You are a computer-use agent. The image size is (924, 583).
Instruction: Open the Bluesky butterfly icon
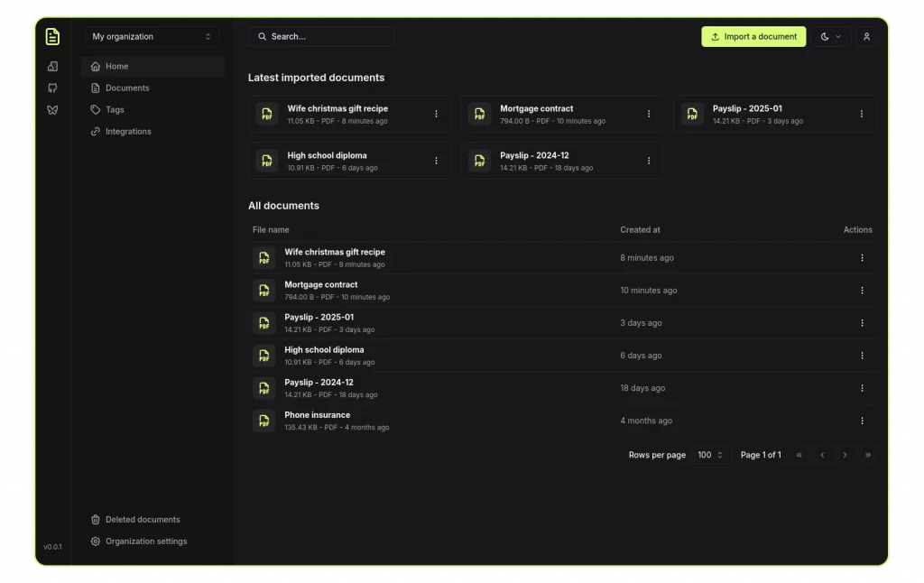52,109
